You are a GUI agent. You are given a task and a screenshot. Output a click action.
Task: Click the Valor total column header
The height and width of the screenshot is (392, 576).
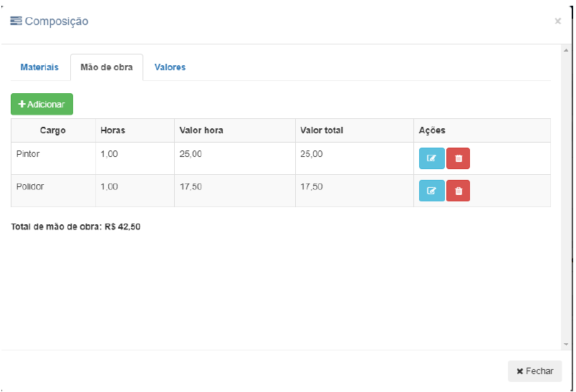pos(322,130)
